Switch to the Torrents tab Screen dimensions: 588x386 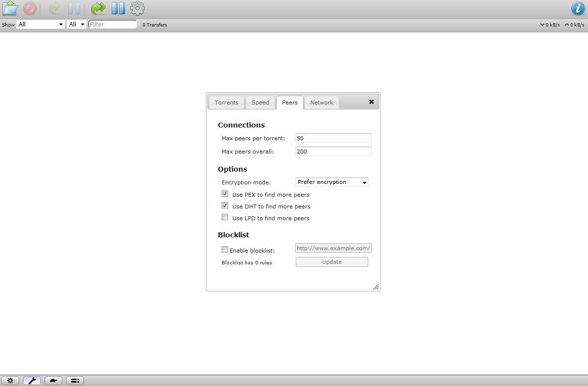[227, 103]
